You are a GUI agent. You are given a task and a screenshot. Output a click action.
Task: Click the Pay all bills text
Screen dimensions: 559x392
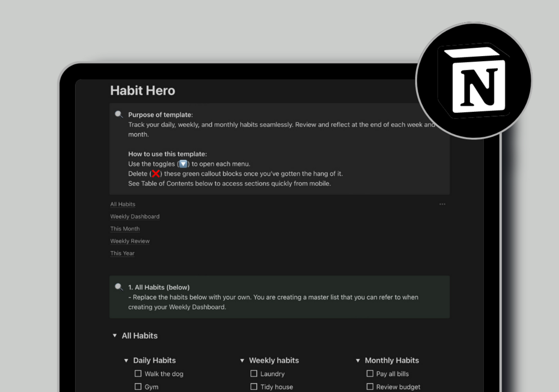(393, 374)
